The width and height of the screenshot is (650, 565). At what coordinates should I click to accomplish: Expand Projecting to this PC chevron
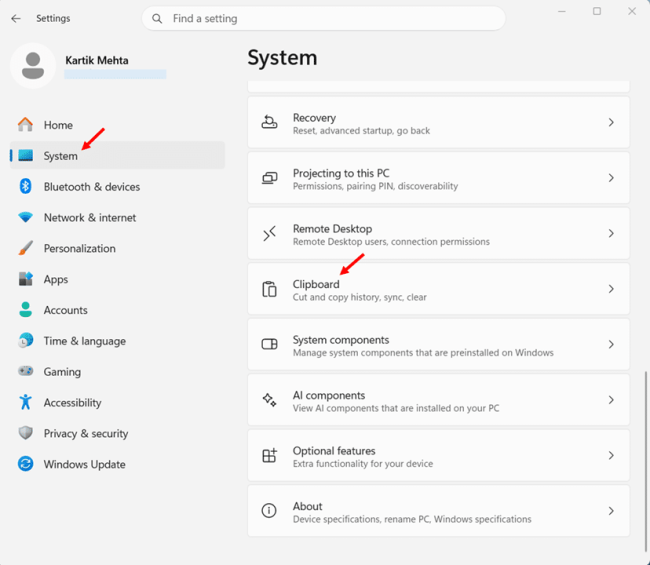pyautogui.click(x=611, y=178)
